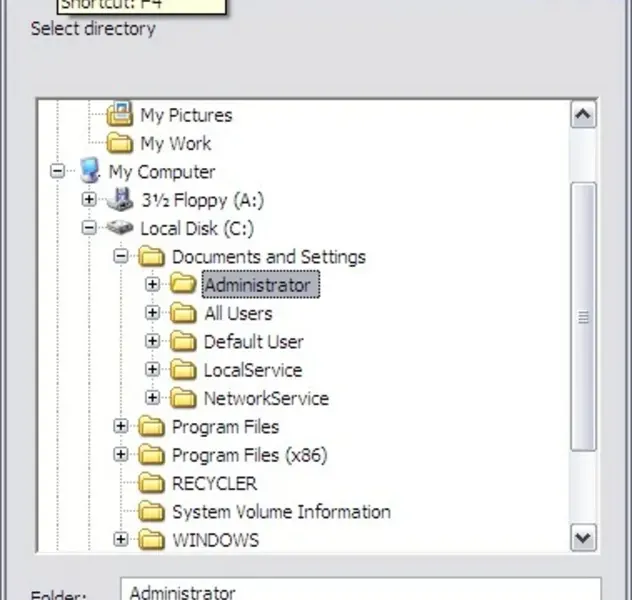Click the My Pictures folder icon
Screen dimensions: 632x600
pyautogui.click(x=120, y=115)
